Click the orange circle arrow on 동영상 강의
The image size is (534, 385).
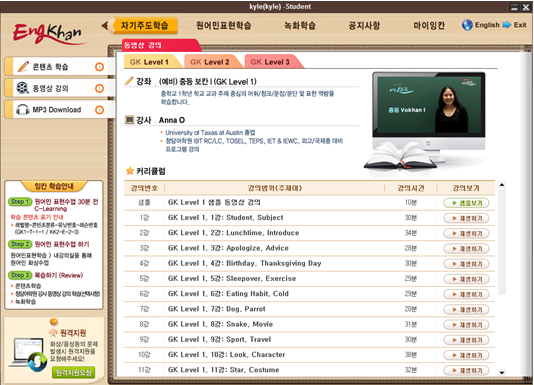(99, 88)
